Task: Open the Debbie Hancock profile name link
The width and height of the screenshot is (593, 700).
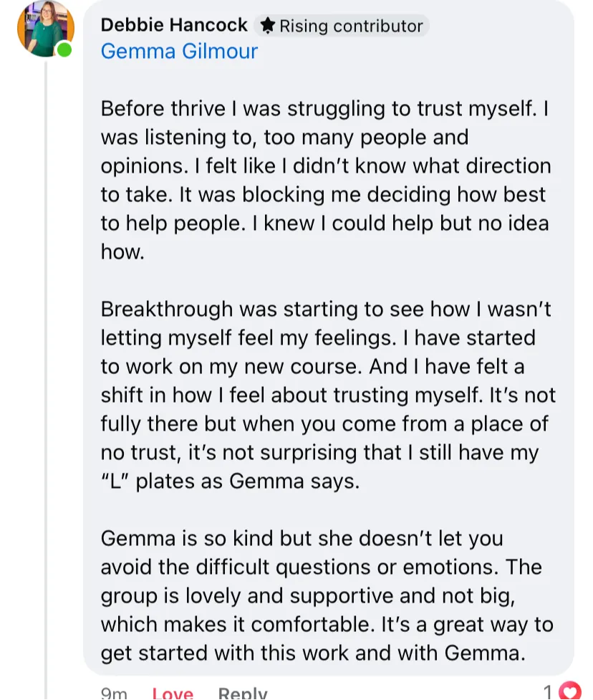Action: pyautogui.click(x=174, y=26)
